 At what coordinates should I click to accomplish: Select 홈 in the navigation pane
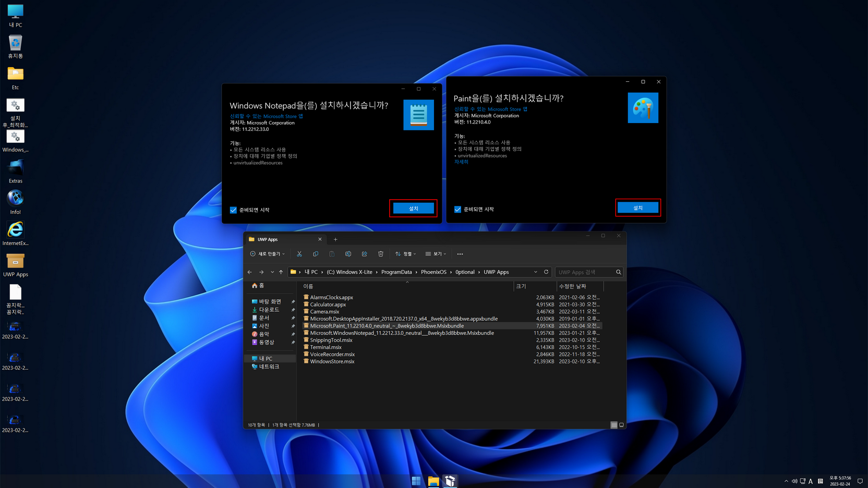pos(258,286)
